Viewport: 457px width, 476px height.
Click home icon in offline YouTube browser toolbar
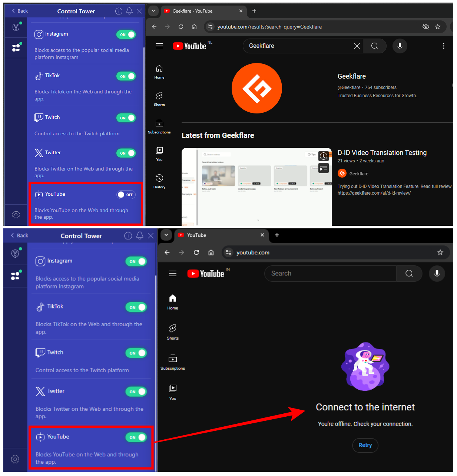(211, 252)
